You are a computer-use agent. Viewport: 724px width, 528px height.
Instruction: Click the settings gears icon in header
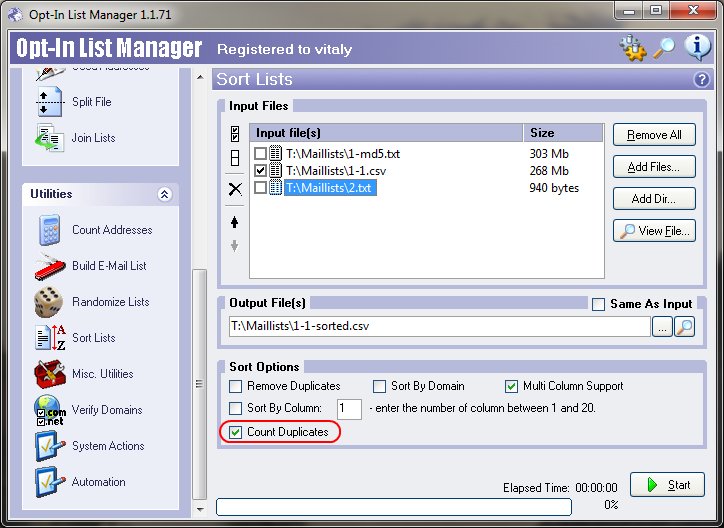(633, 48)
